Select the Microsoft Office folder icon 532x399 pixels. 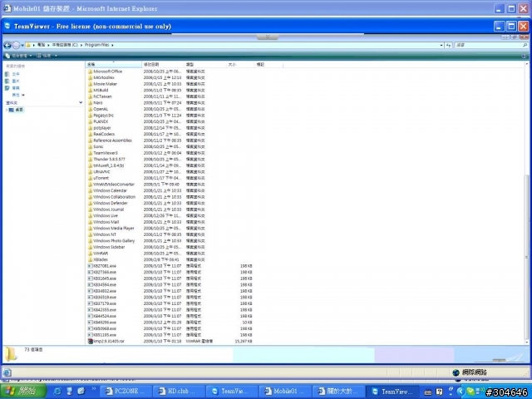91,71
